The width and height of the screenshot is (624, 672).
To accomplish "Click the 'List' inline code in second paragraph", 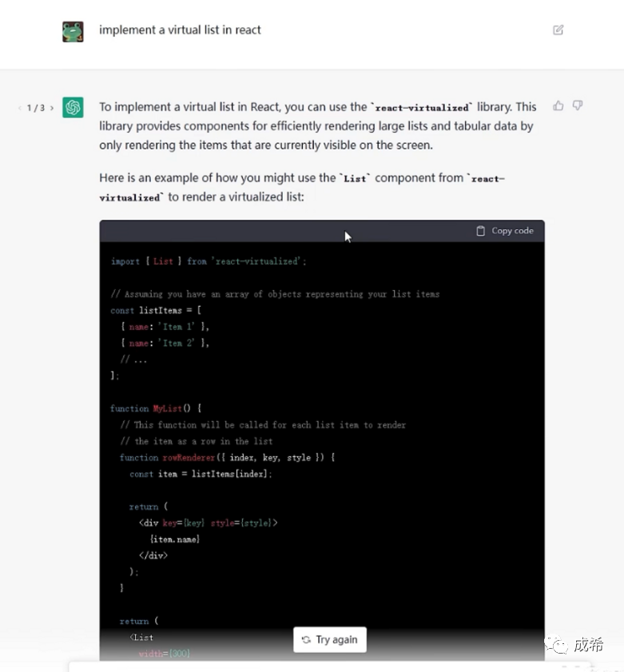I will 355,179.
